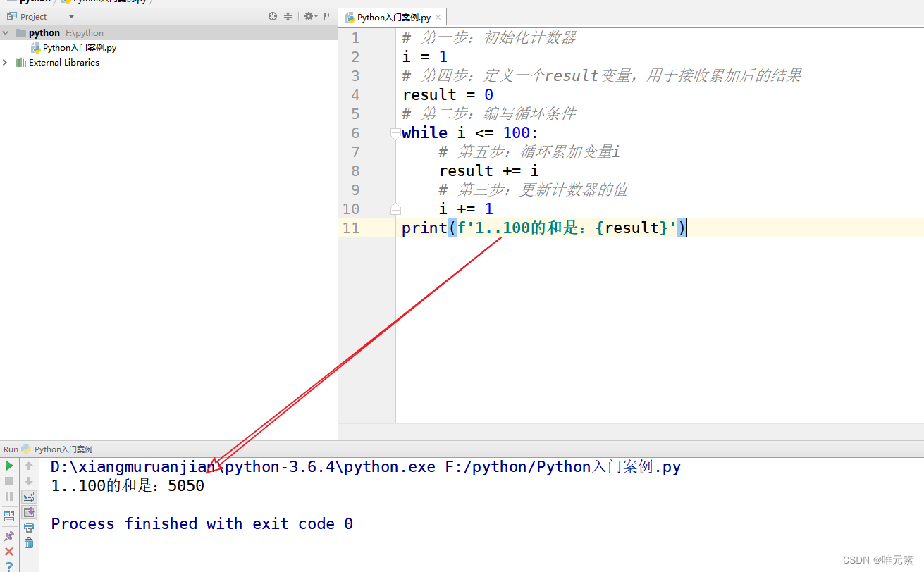Click on 'while i <= 100:' line
Screen dimensions: 924x572
tap(471, 133)
